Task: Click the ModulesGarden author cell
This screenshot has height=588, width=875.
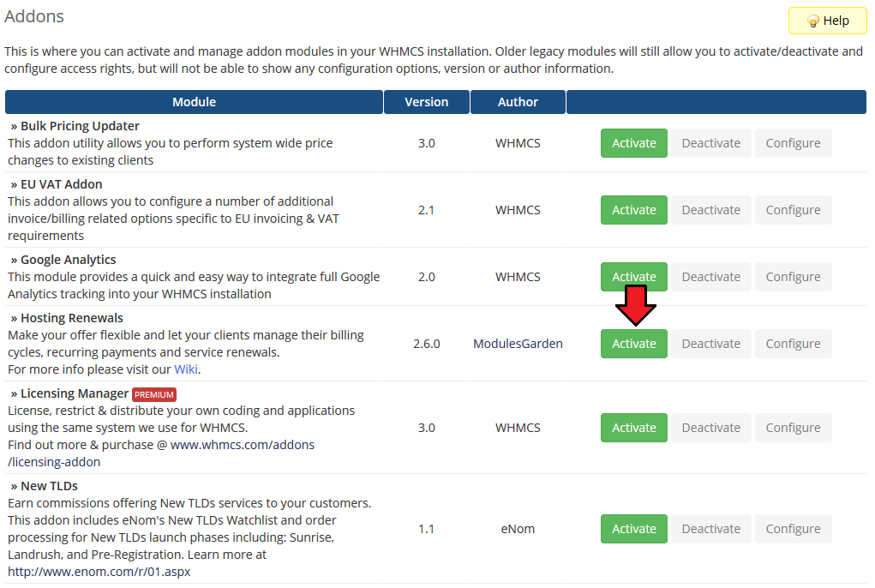Action: pos(518,345)
